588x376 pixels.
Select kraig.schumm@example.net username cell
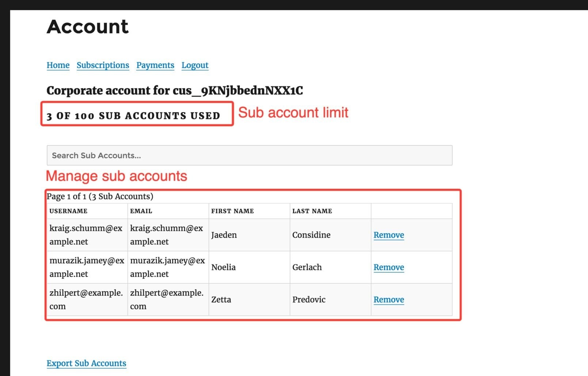87,235
